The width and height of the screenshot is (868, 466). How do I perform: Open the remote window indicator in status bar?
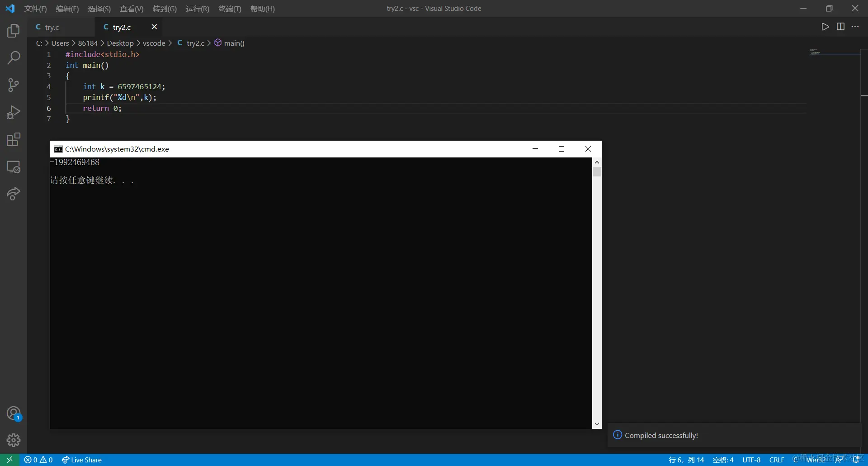click(9, 460)
